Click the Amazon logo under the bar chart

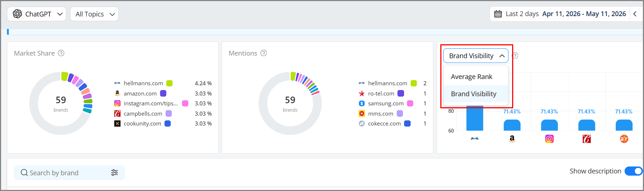(x=512, y=139)
